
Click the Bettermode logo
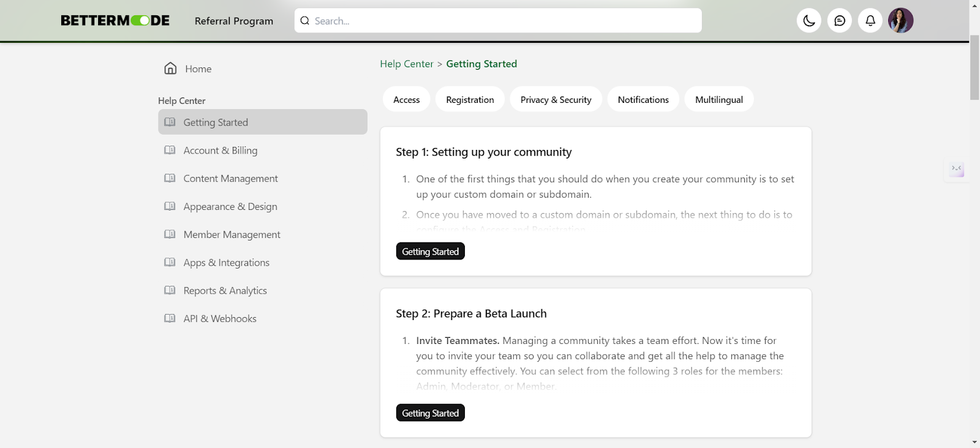coord(115,21)
